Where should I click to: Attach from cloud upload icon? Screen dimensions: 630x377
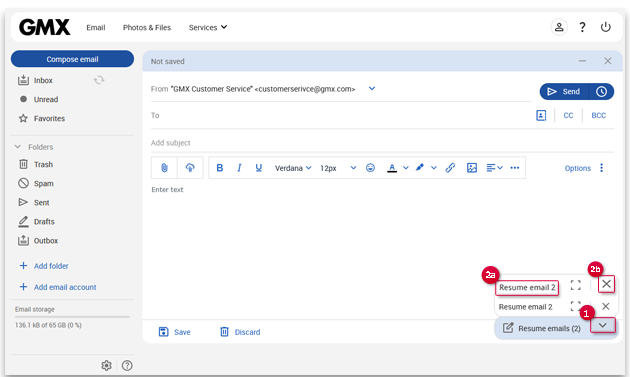pyautogui.click(x=190, y=168)
